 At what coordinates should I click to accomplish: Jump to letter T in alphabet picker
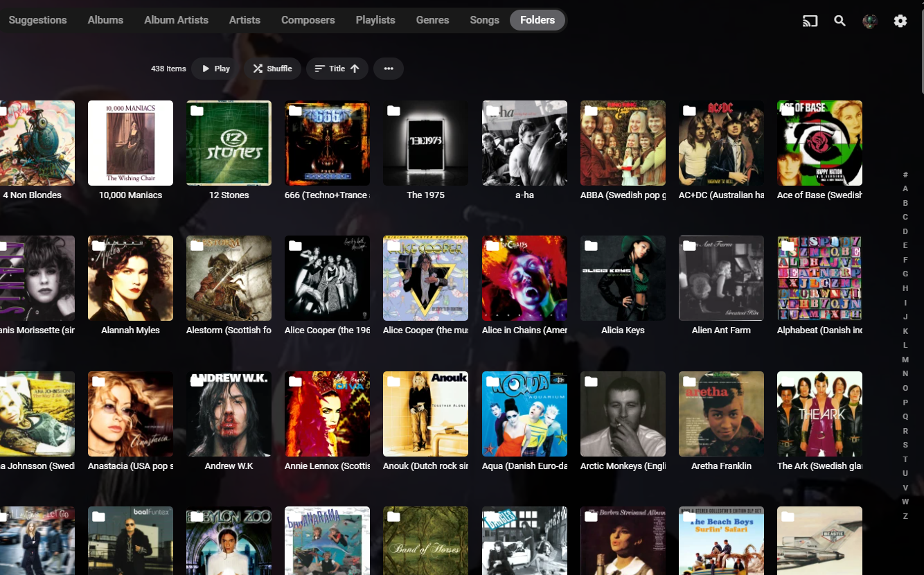(905, 459)
